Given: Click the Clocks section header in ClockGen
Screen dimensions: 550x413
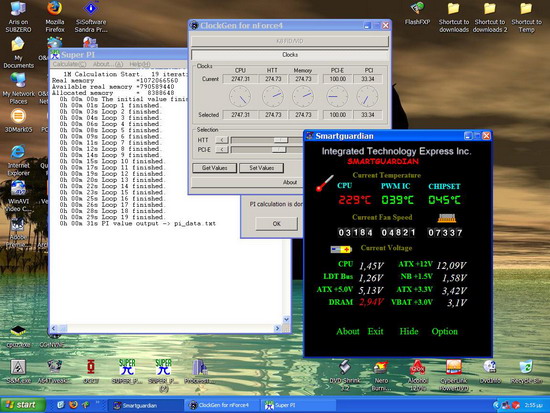Looking at the screenshot, I should [x=290, y=55].
